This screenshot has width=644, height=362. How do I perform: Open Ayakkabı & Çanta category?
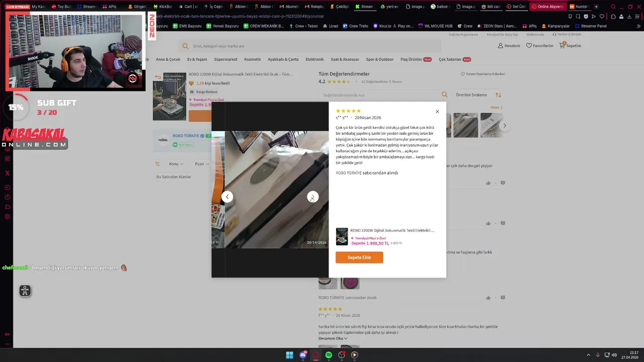[x=283, y=59]
